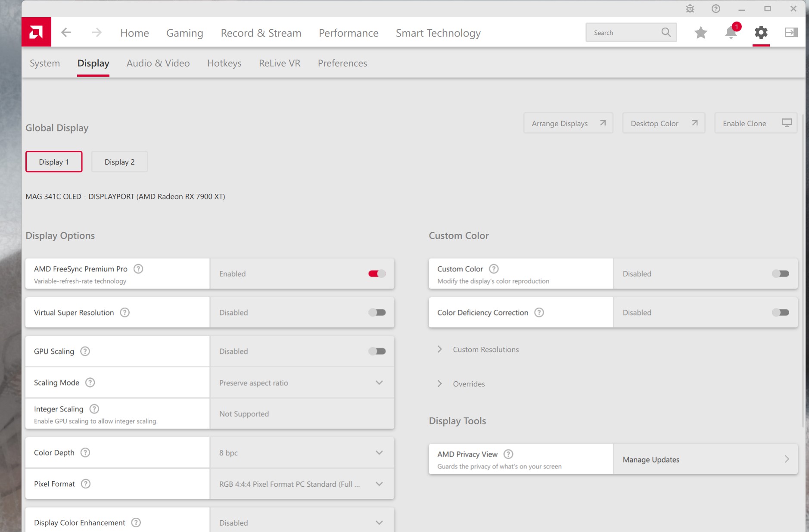Select the Display 2 button
The height and width of the screenshot is (532, 809).
119,162
